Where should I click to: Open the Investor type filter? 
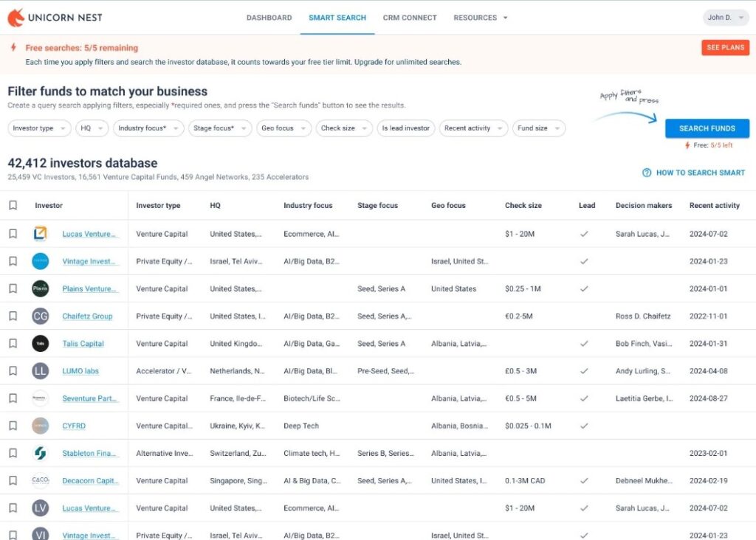(x=39, y=128)
